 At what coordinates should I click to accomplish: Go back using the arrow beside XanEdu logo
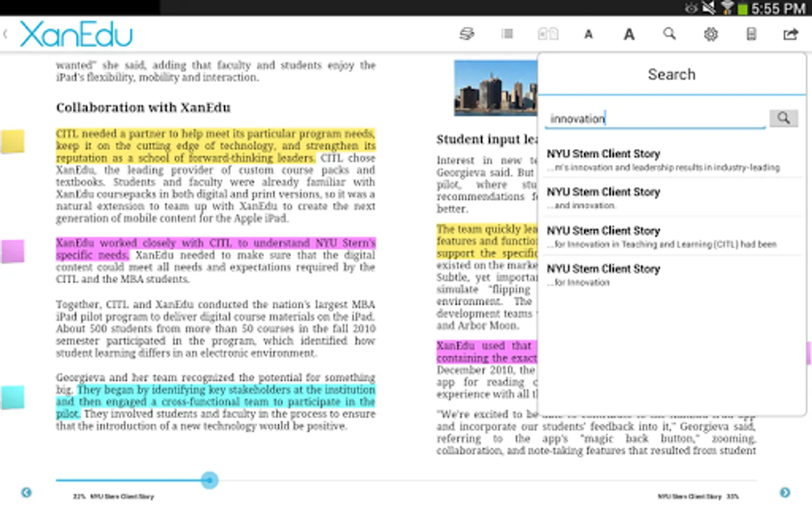pyautogui.click(x=6, y=34)
